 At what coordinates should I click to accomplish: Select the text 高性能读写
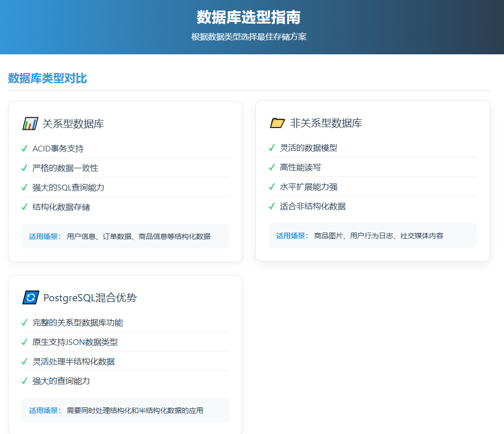click(x=300, y=168)
